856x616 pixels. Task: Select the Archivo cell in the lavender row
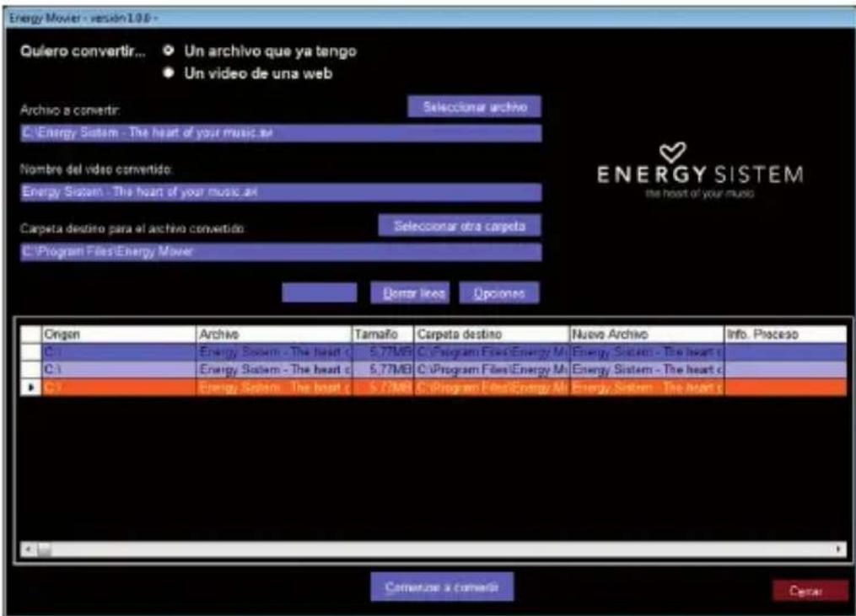(273, 370)
